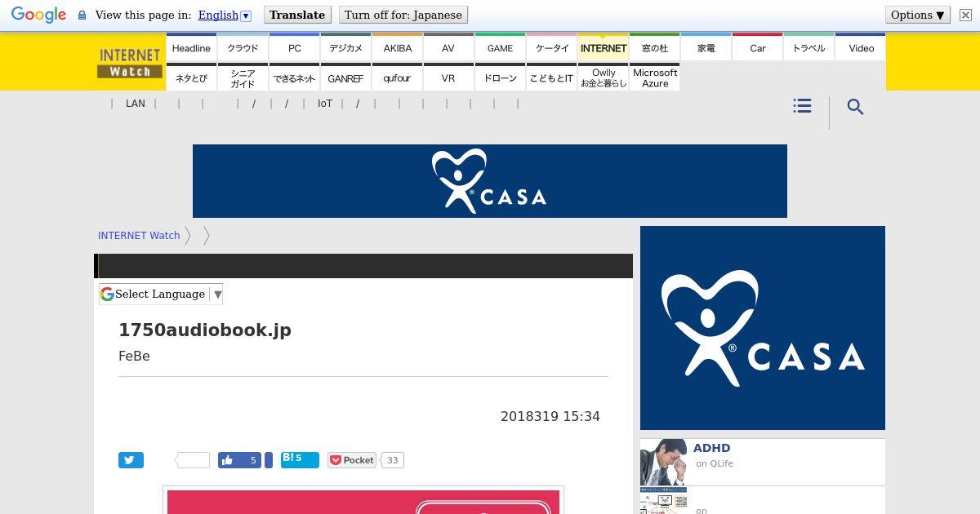
Task: Click the 'on QLife' source text
Action: [715, 463]
